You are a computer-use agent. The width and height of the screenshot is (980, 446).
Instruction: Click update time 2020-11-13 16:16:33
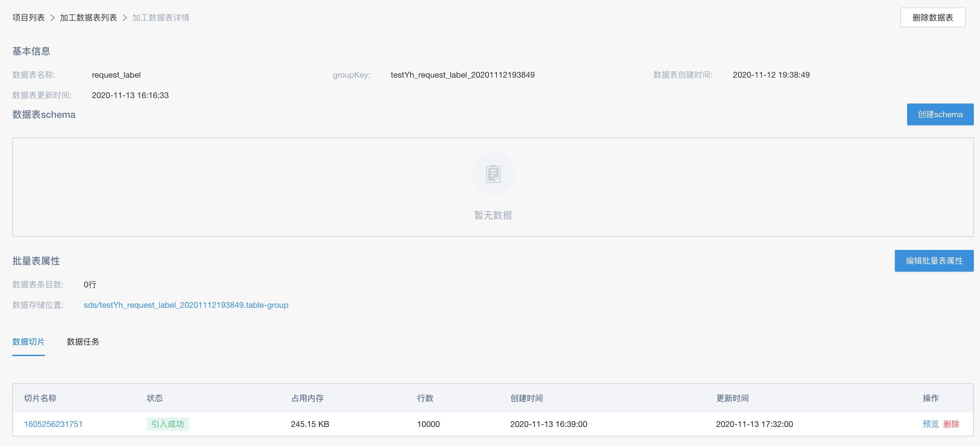pos(130,95)
